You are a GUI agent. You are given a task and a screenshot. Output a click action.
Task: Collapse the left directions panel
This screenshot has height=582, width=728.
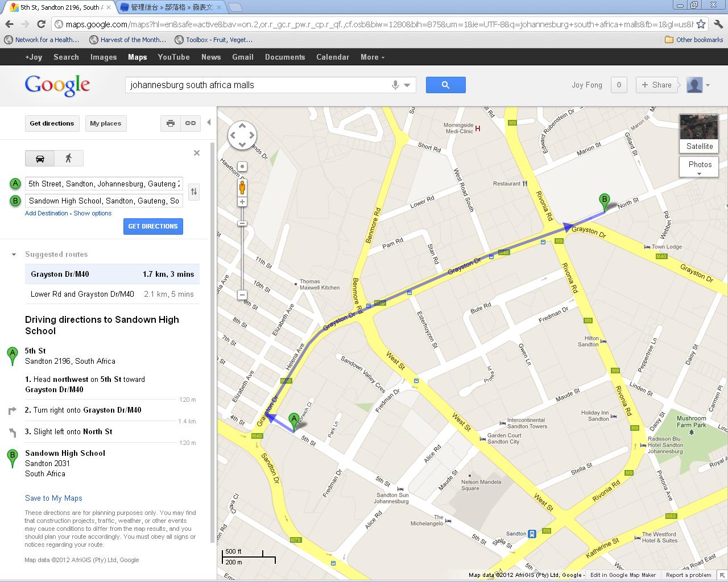pyautogui.click(x=209, y=121)
